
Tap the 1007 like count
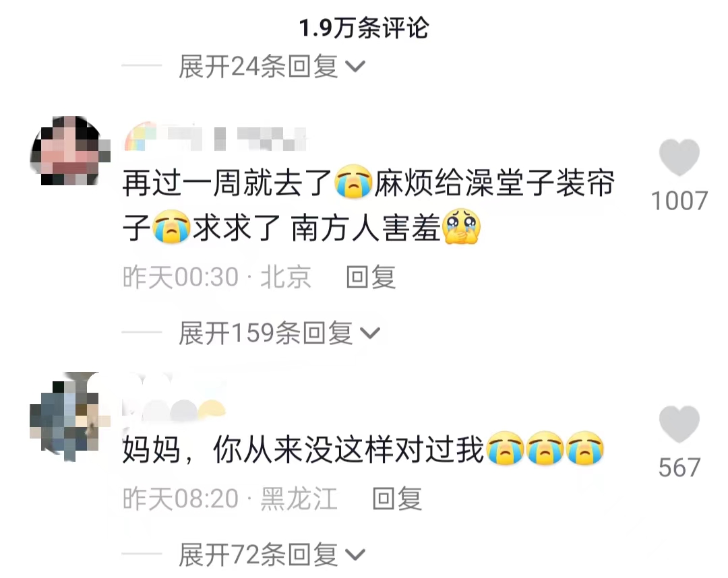(x=679, y=201)
